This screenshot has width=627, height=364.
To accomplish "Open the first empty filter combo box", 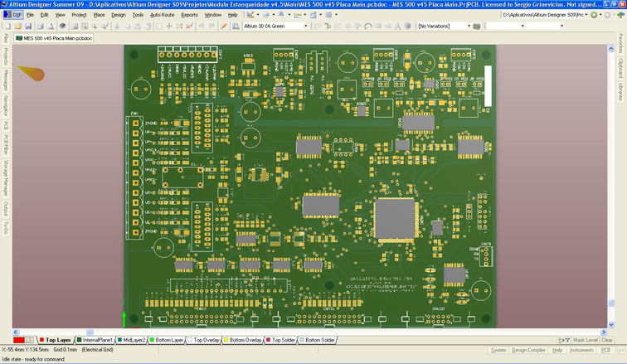I will (506, 26).
